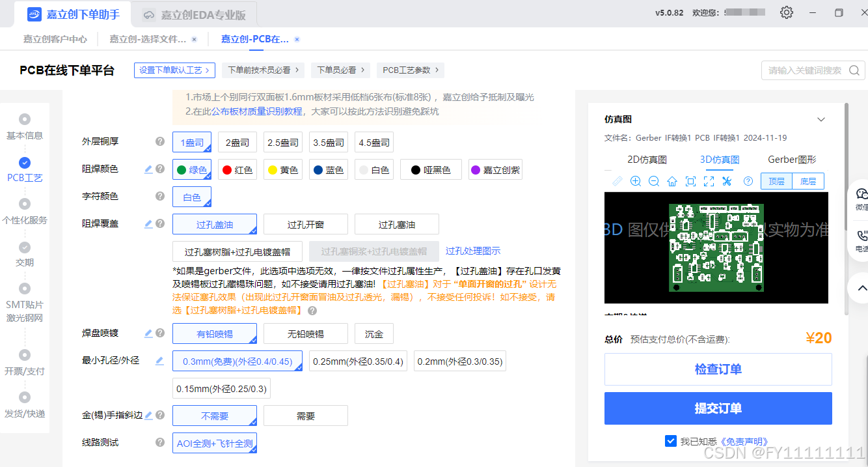
Task: Show 底层 bottom layer view
Action: [x=808, y=181]
